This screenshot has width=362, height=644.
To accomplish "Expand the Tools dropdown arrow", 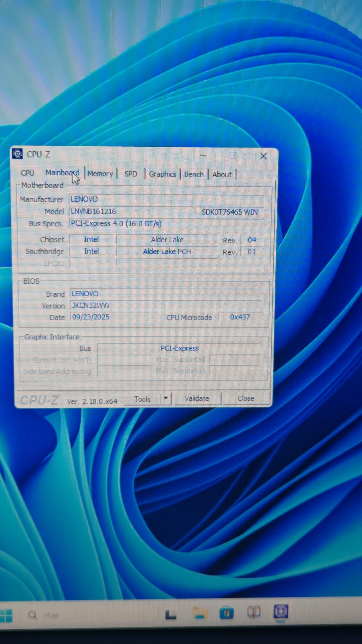I will tap(166, 398).
